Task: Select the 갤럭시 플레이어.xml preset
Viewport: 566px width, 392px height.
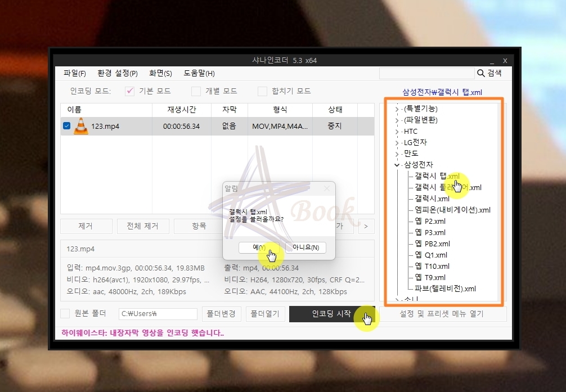Action: pos(448,187)
